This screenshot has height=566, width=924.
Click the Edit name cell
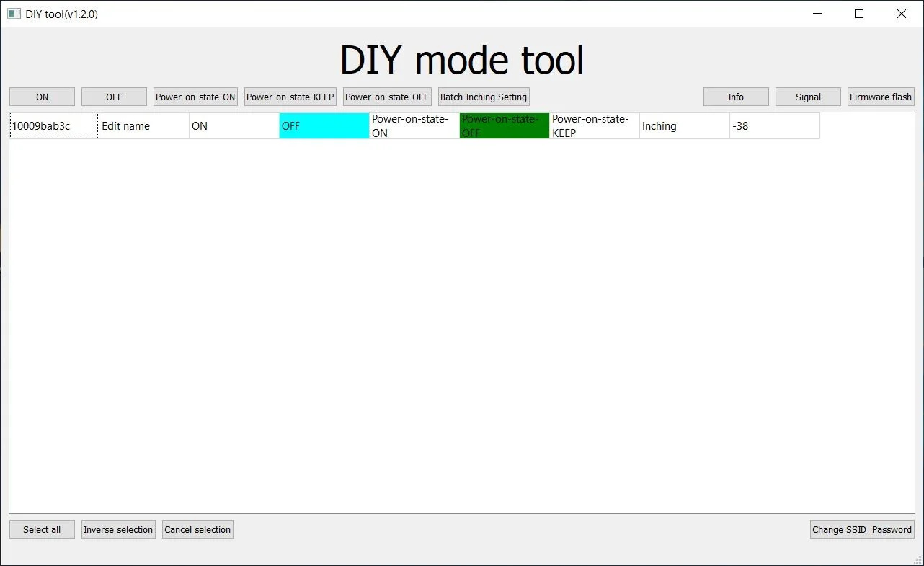pyautogui.click(x=144, y=125)
